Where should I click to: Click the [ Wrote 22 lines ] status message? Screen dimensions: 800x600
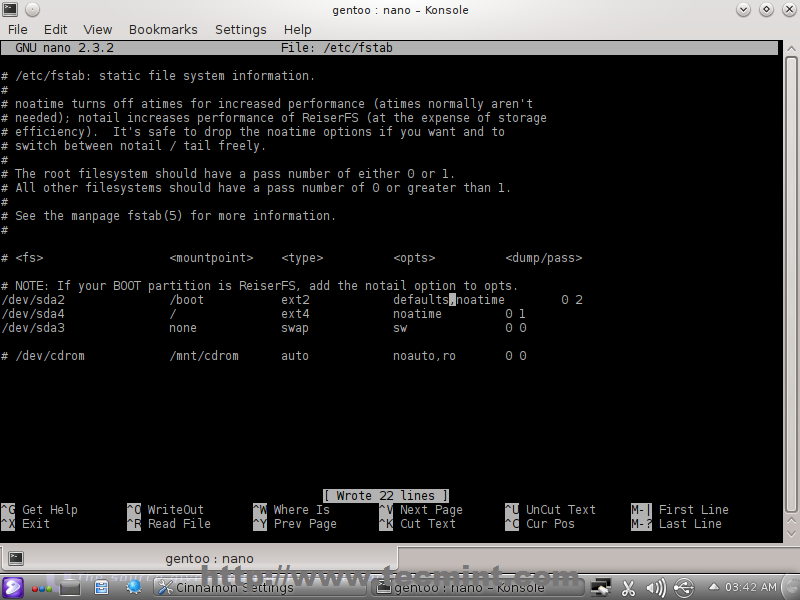(x=386, y=495)
